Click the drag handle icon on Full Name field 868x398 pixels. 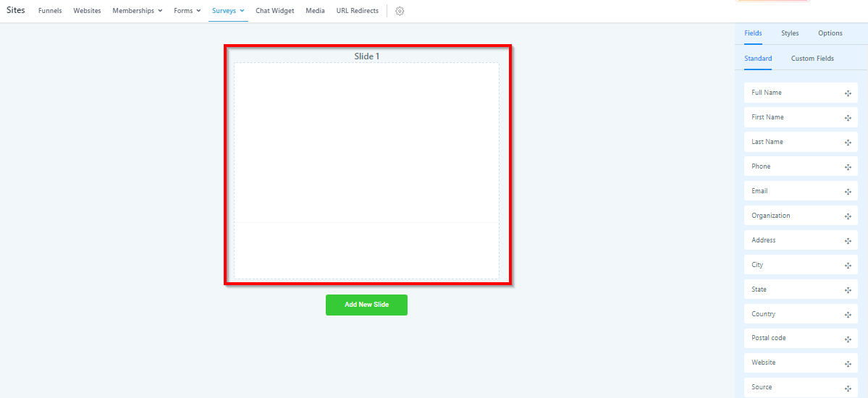pos(847,94)
